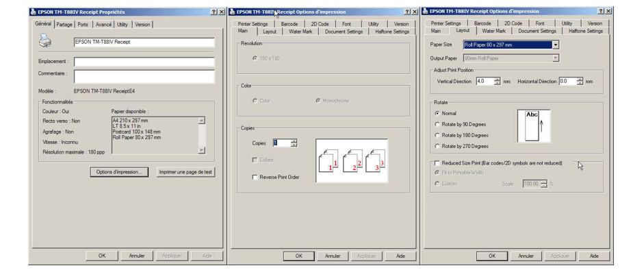Open the Ports tab
The height and width of the screenshot is (279, 644).
tap(83, 25)
